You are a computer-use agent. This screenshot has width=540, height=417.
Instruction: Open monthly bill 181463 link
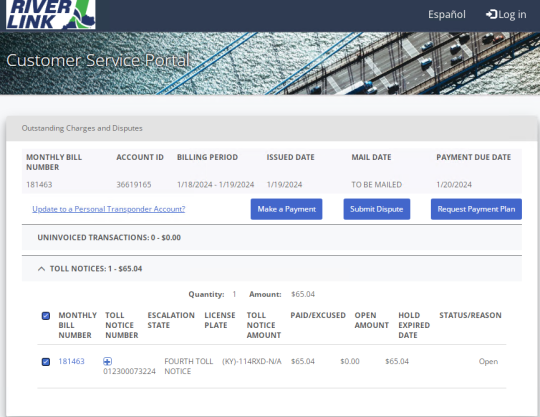pos(71,361)
